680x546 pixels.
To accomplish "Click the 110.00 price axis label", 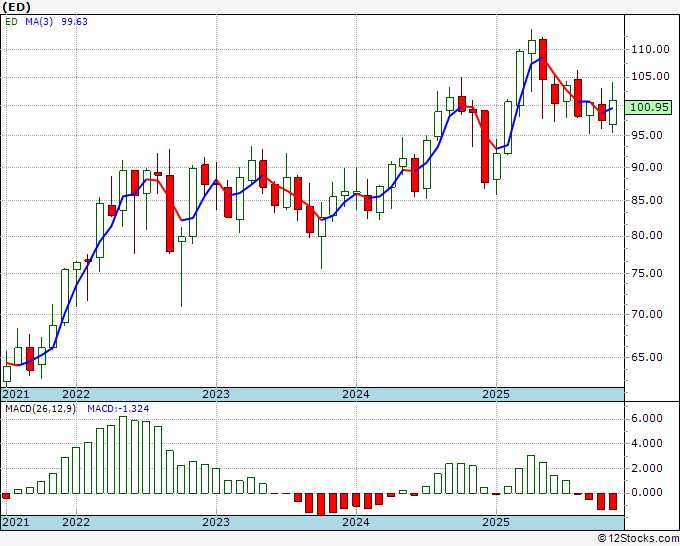I will coord(650,49).
